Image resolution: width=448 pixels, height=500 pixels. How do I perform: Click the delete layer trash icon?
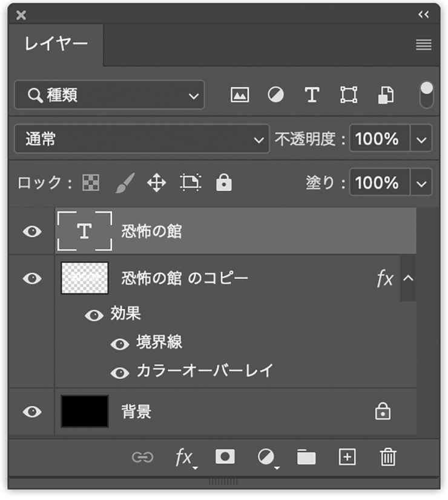[x=387, y=457]
